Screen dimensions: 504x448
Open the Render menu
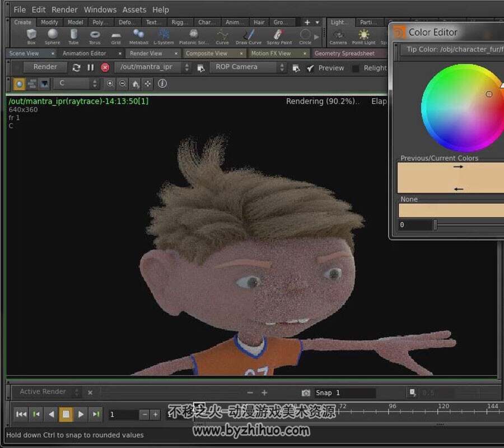(x=64, y=10)
